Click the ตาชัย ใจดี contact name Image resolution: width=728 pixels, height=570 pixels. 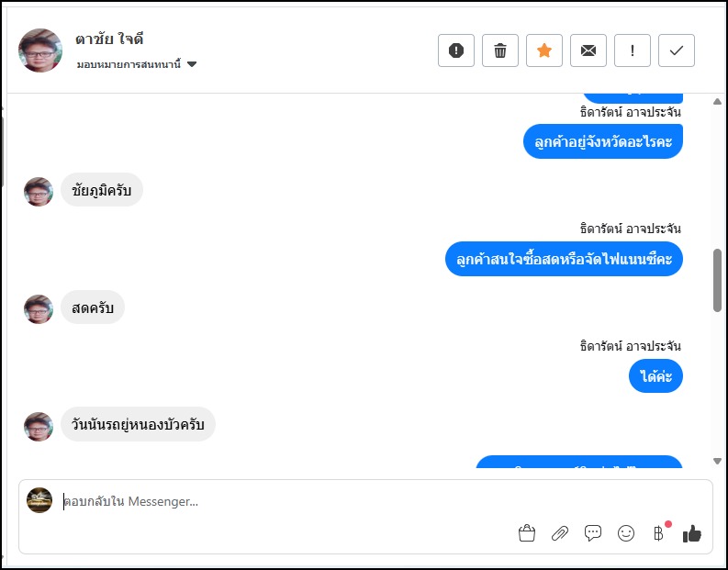(x=109, y=39)
